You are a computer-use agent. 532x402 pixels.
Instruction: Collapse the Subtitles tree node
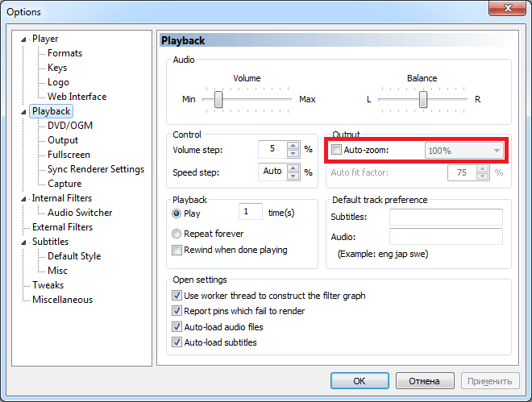pyautogui.click(x=24, y=242)
